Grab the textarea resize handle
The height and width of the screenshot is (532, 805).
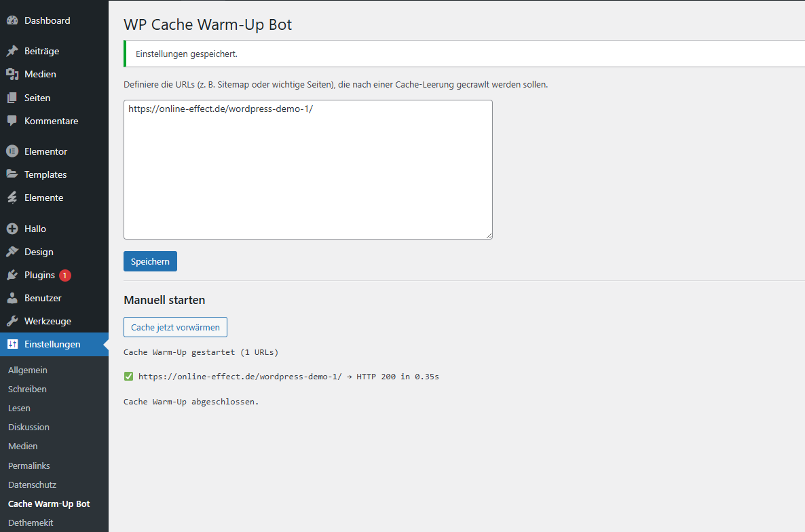coord(489,235)
